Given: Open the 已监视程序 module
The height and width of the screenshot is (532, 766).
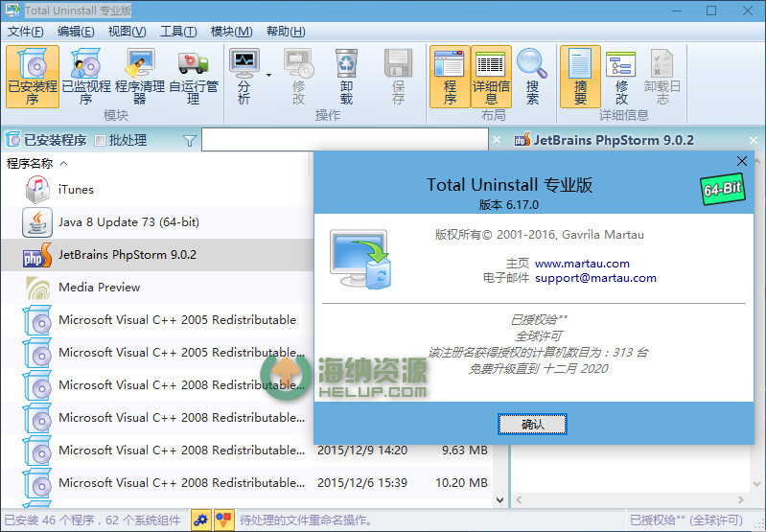Looking at the screenshot, I should pyautogui.click(x=86, y=77).
